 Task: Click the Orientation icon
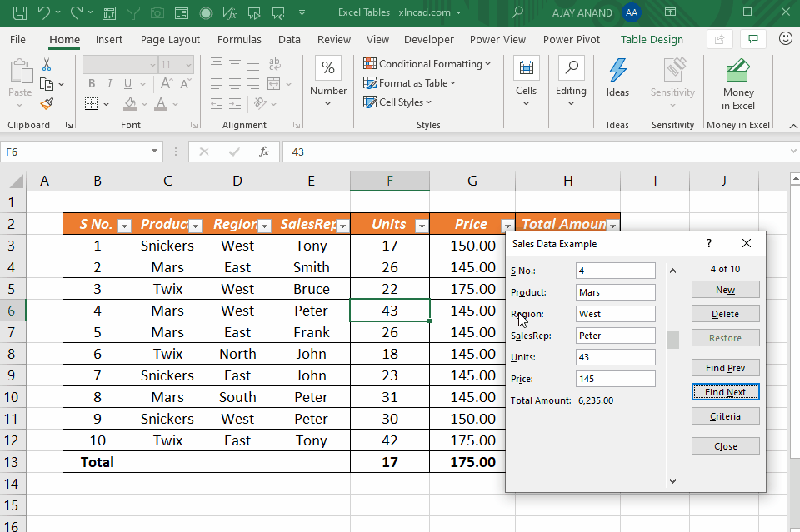point(261,103)
